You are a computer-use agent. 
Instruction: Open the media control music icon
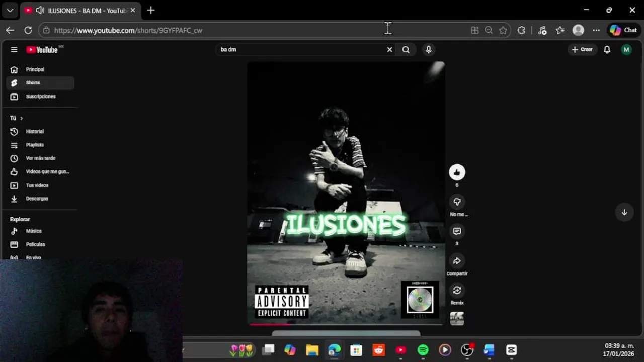[x=542, y=30]
